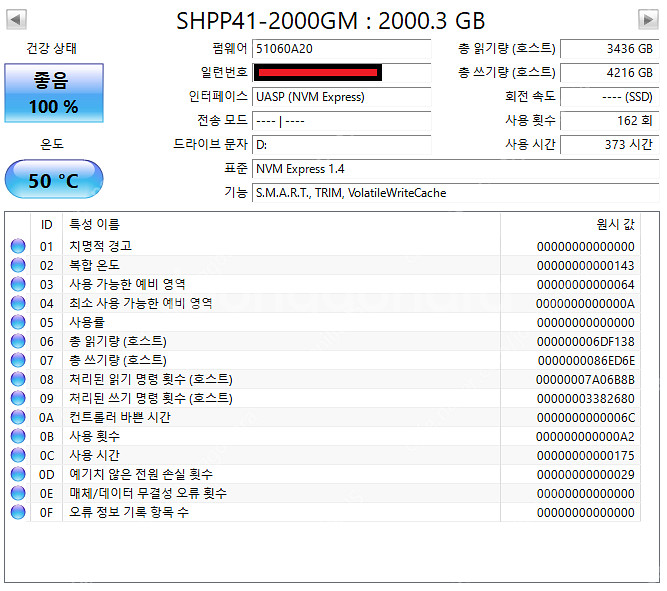The width and height of the screenshot is (667, 591).
Task: Select the 처리된 쓰기 명령 횟수 (호스트) attribute
Action: pyautogui.click(x=151, y=398)
